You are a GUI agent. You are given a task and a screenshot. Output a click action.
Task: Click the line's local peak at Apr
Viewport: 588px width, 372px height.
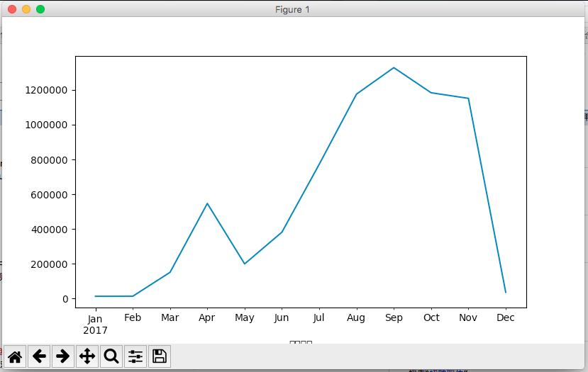207,203
